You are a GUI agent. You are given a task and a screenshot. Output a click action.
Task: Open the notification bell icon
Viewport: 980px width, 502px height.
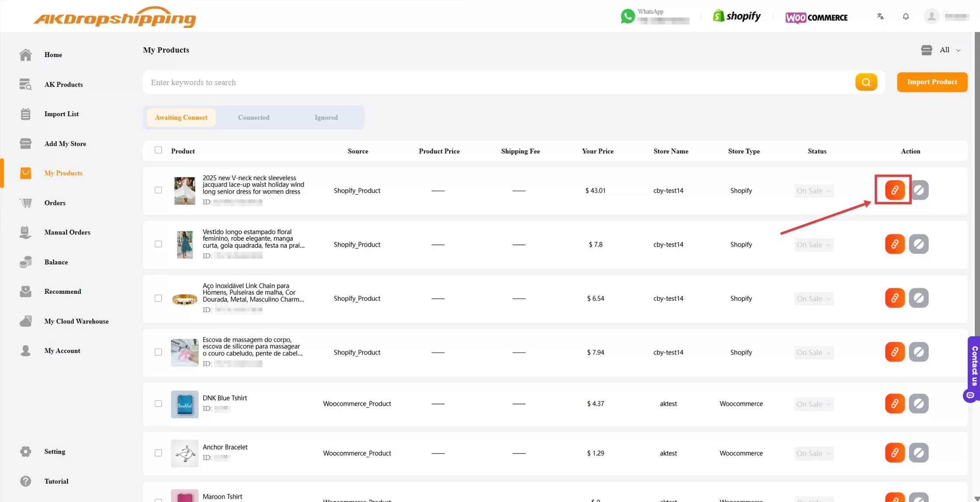tap(906, 16)
